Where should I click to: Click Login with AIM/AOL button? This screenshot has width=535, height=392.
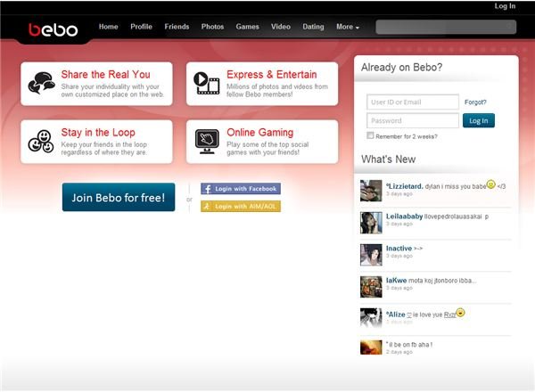pos(241,206)
